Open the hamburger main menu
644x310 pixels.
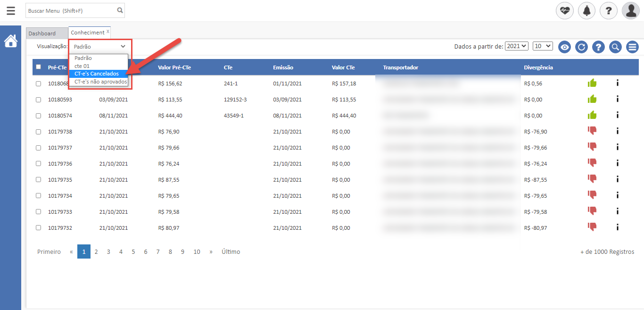click(10, 10)
